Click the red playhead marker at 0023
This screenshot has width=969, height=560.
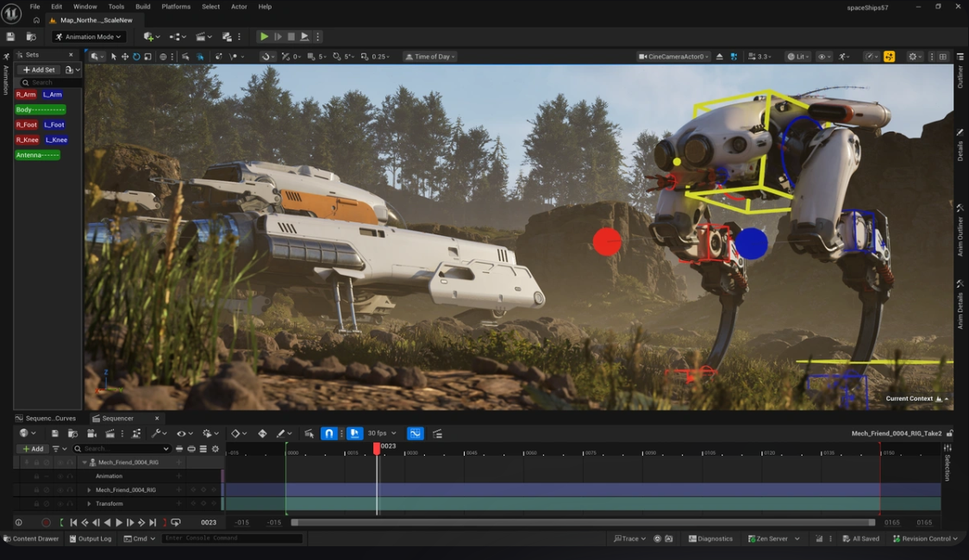pyautogui.click(x=377, y=449)
